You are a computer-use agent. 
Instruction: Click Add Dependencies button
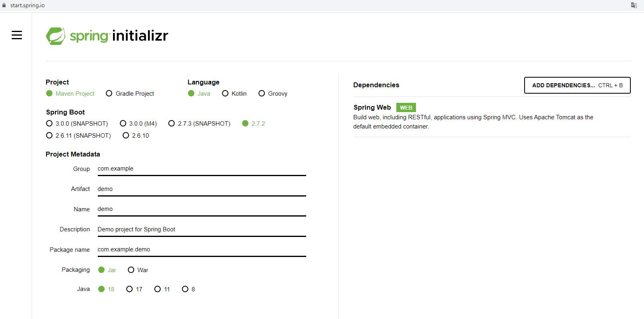click(x=577, y=85)
